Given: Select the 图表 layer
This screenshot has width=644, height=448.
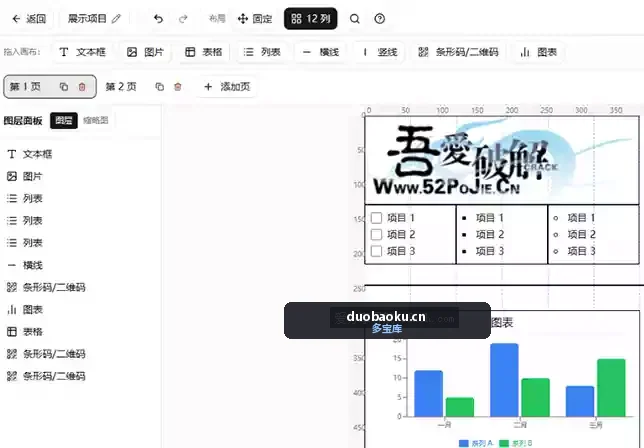Looking at the screenshot, I should tap(80, 310).
